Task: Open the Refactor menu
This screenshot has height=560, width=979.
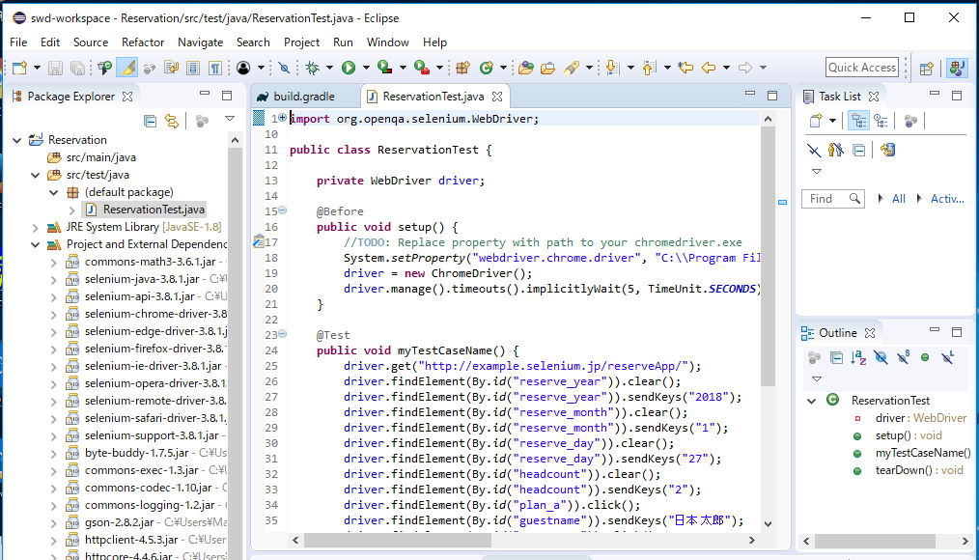Action: pyautogui.click(x=143, y=42)
